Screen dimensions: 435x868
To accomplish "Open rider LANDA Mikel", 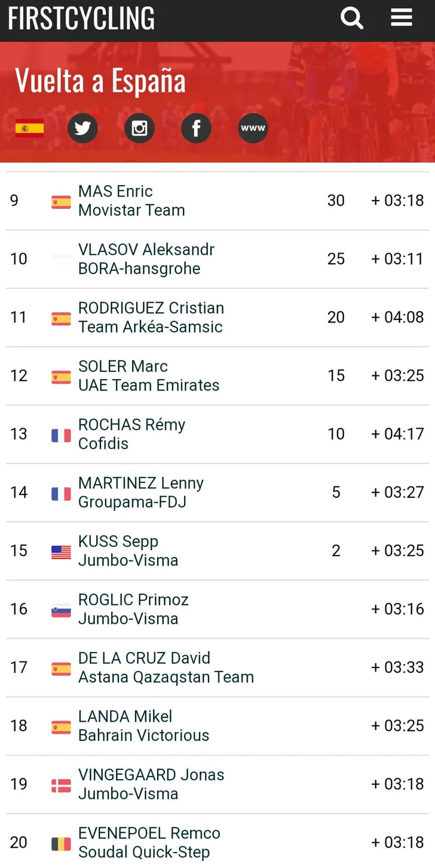I will [125, 716].
